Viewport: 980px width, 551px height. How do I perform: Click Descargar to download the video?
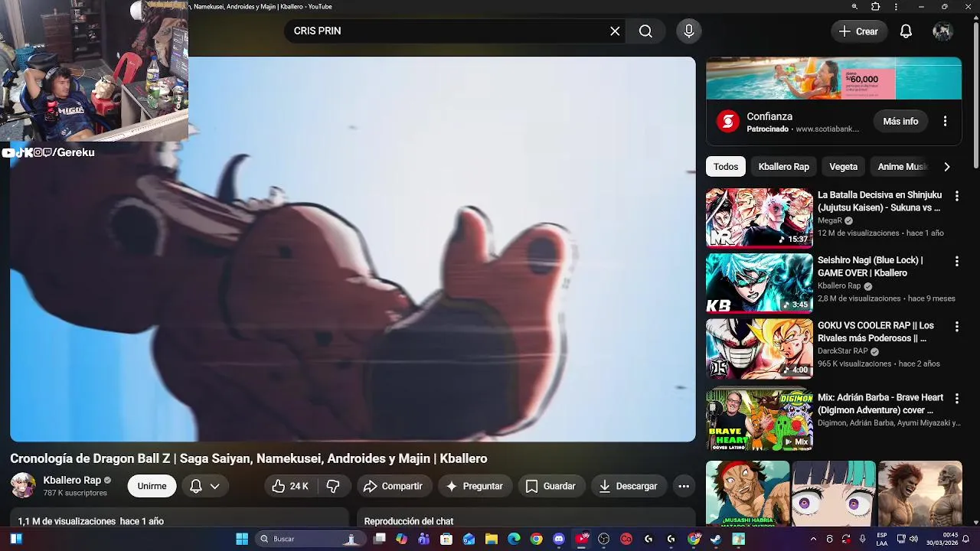[x=628, y=486]
